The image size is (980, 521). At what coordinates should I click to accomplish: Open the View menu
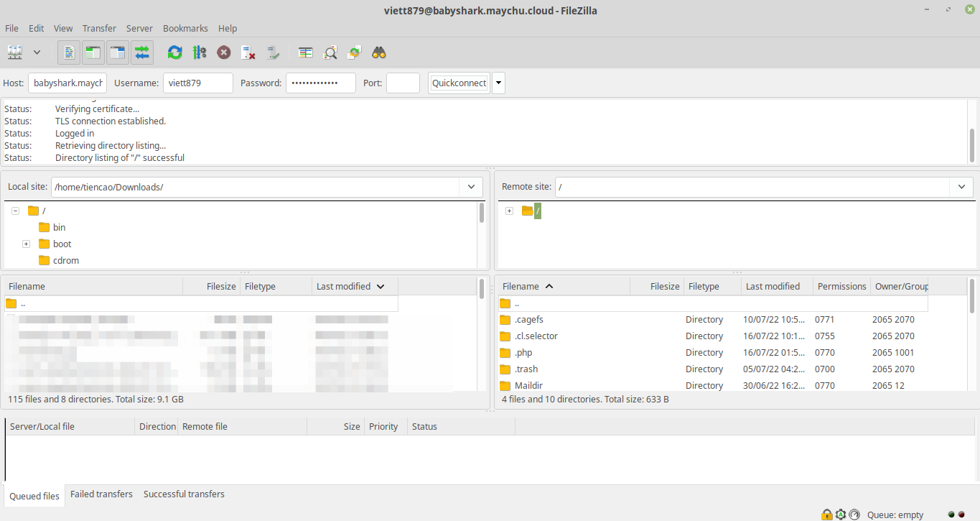tap(63, 28)
